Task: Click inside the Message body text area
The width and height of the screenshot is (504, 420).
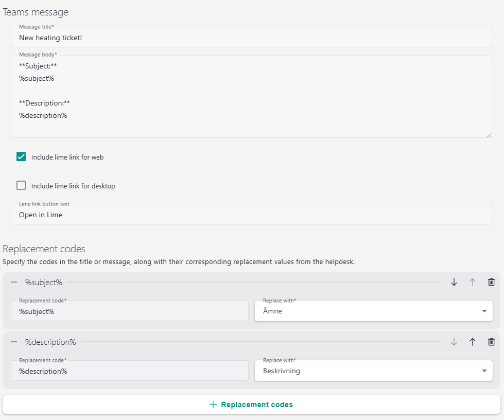Action: (x=251, y=97)
